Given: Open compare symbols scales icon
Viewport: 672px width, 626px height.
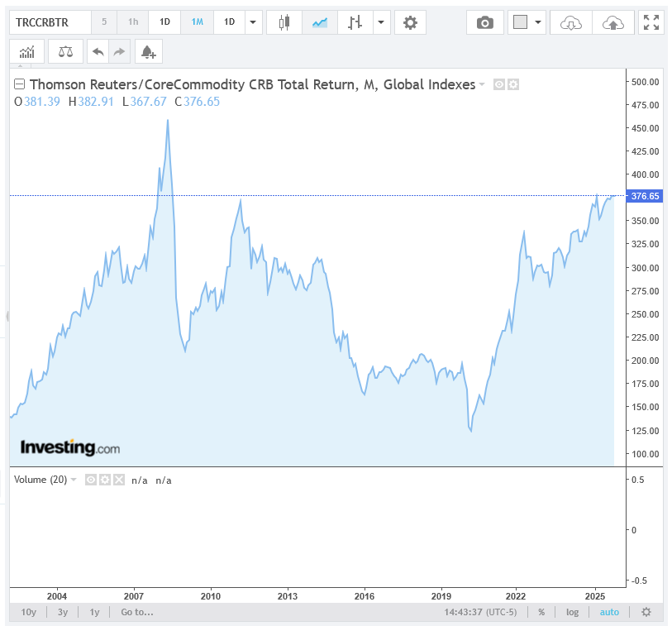Looking at the screenshot, I should point(65,52).
